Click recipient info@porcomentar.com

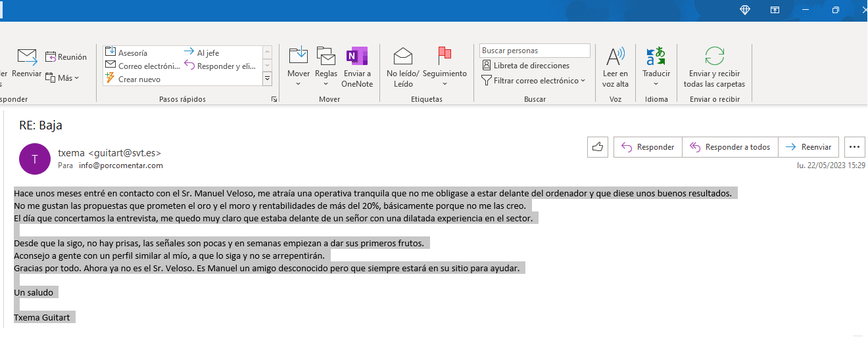(121, 165)
